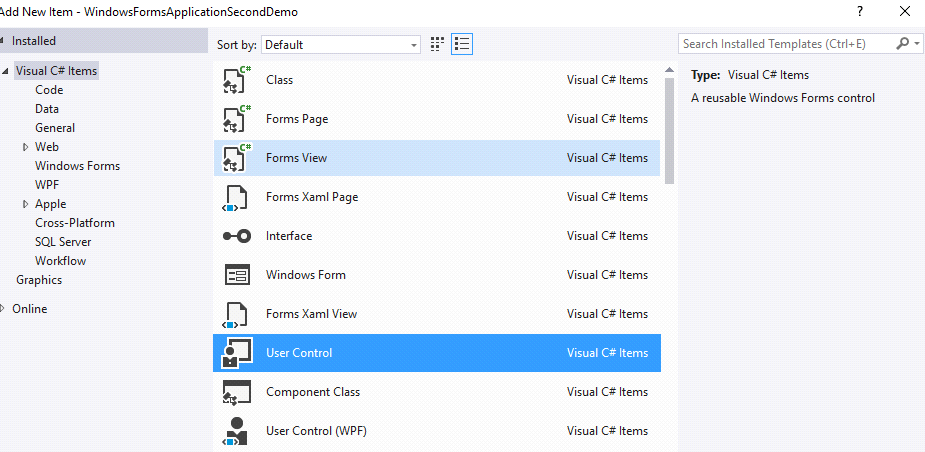Image resolution: width=925 pixels, height=452 pixels.
Task: Open the search options dropdown arrow
Action: click(x=917, y=44)
